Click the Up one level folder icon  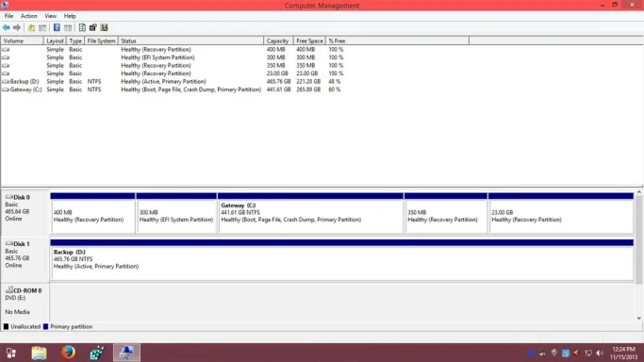coord(31,27)
